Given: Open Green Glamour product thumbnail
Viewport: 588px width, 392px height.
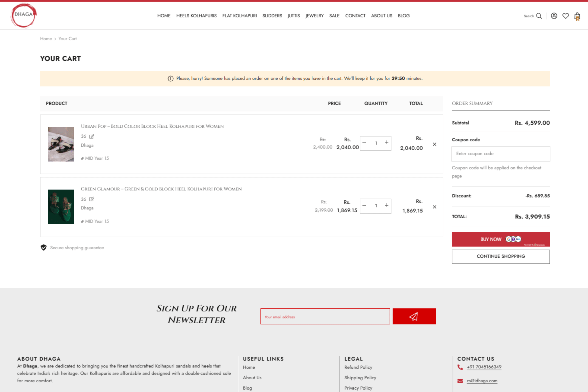Looking at the screenshot, I should [x=61, y=207].
